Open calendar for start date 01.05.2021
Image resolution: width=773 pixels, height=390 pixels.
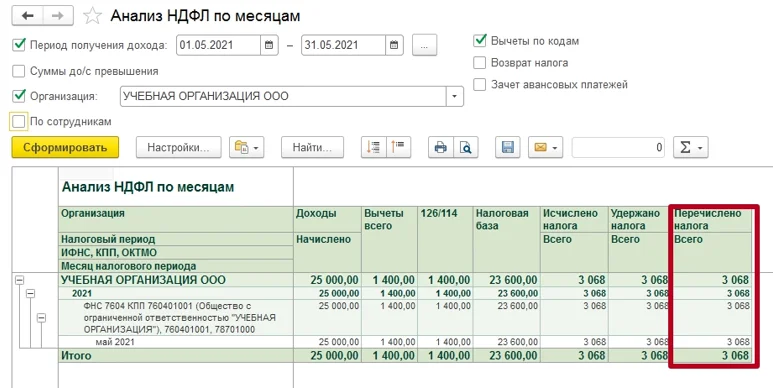(269, 45)
